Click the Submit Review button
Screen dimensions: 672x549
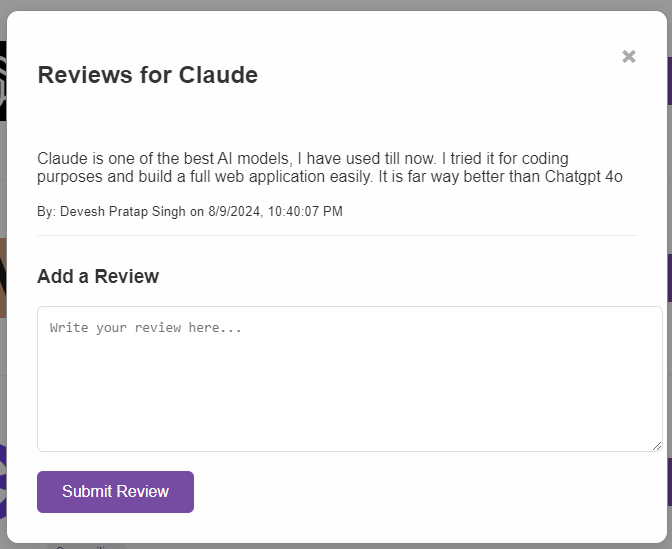115,492
